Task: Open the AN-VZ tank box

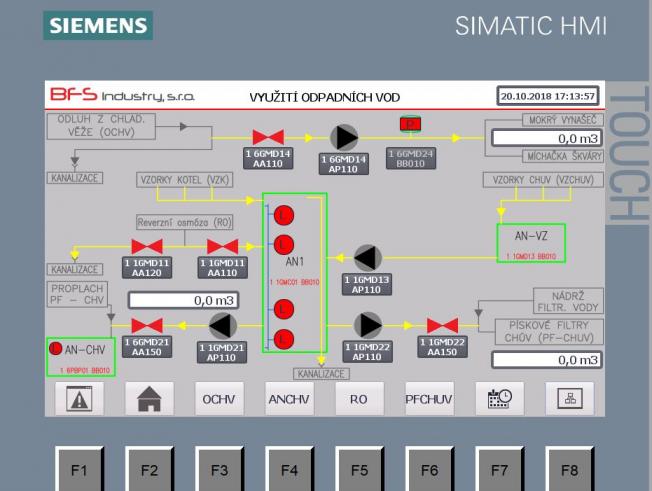Action: 531,243
